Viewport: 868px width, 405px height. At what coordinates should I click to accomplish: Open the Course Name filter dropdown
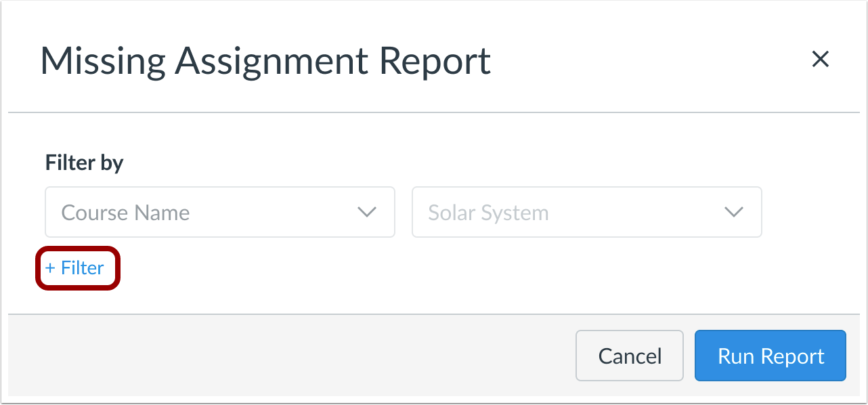coord(219,213)
